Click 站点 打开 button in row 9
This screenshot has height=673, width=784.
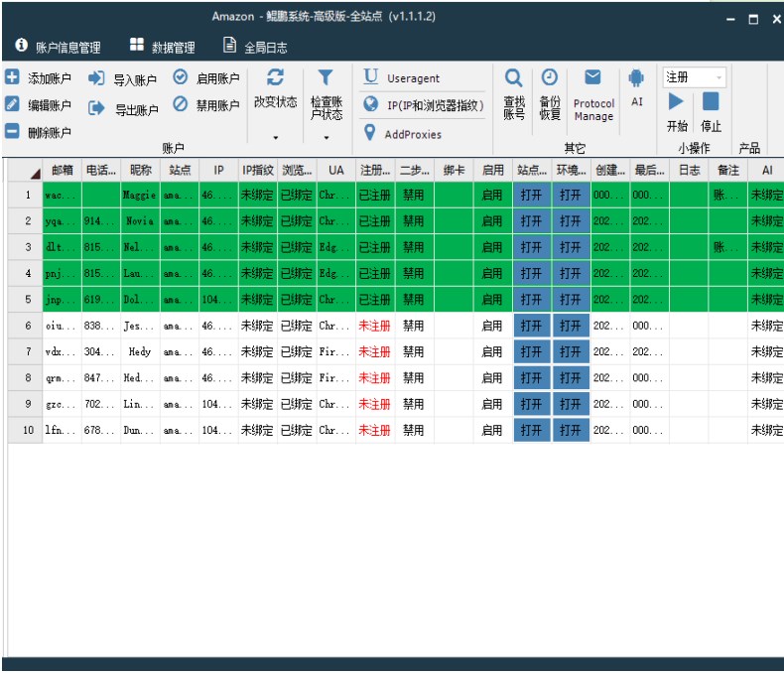tap(532, 403)
